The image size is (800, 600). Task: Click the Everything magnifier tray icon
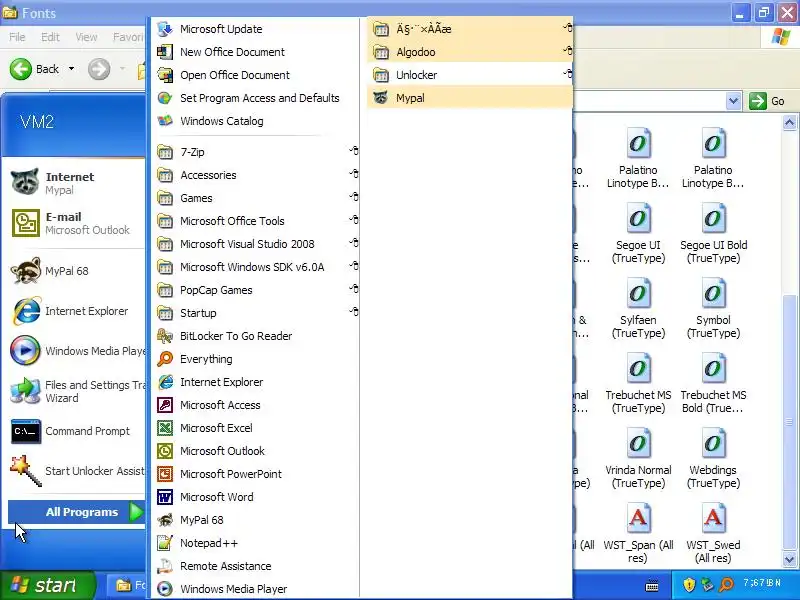pos(726,584)
